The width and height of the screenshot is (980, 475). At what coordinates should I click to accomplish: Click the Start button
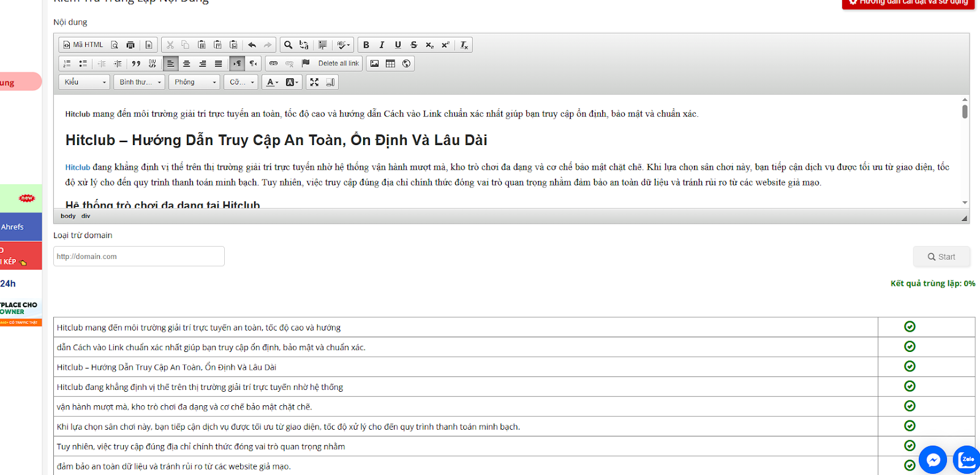click(x=941, y=256)
